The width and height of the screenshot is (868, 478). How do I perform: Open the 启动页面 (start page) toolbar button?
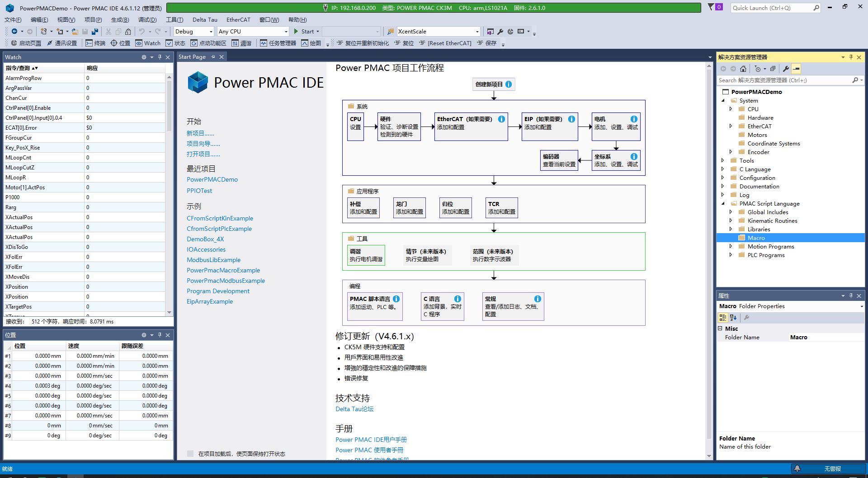pos(26,43)
